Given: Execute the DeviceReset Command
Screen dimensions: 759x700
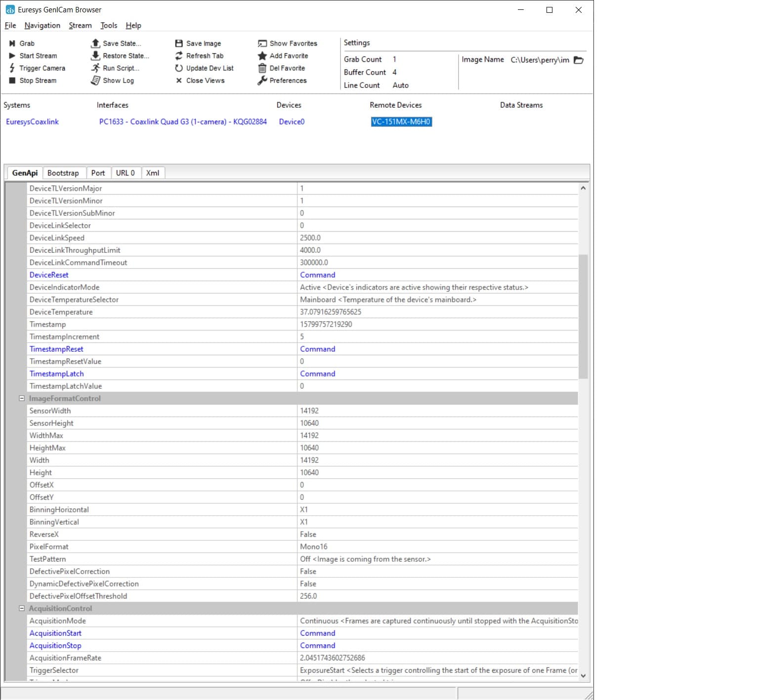Looking at the screenshot, I should pos(318,275).
